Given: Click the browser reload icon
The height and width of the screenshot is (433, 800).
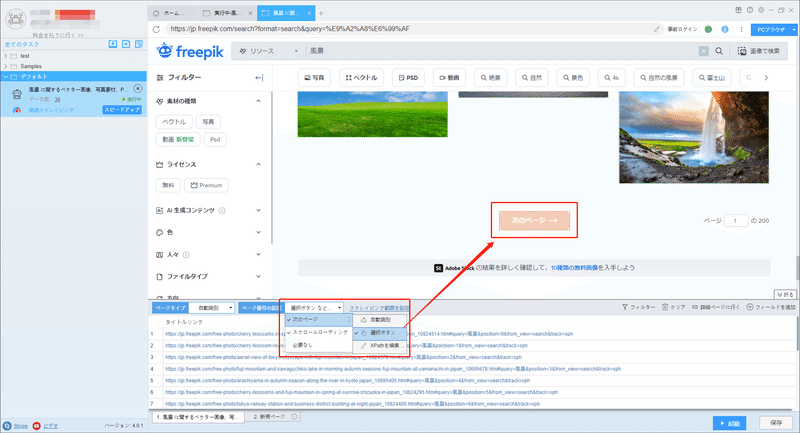Looking at the screenshot, I should coord(156,29).
